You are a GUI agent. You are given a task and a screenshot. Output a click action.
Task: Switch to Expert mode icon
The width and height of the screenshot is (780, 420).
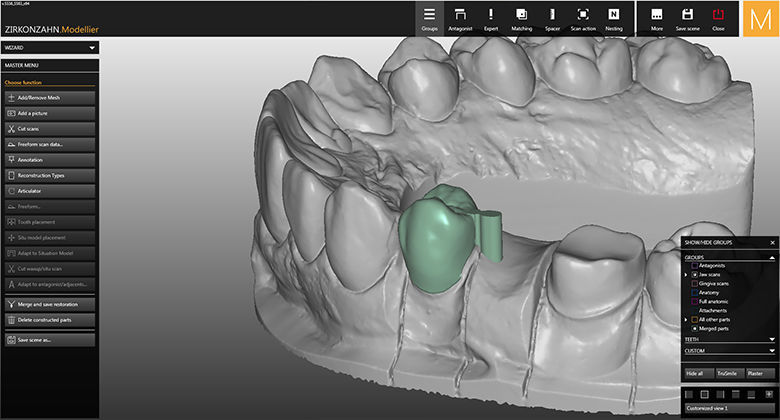coord(491,19)
